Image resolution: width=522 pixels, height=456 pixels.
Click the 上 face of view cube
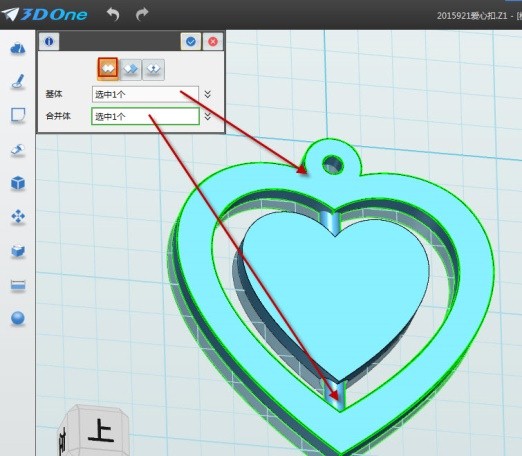pos(99,430)
